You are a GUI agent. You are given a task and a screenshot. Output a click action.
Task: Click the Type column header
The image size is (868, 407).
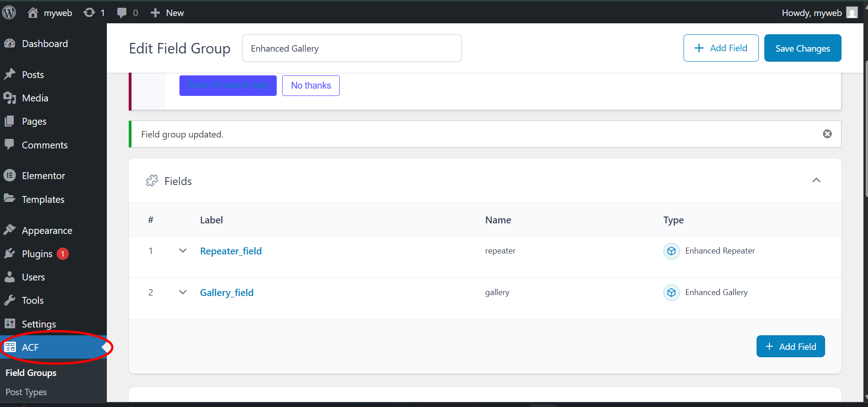tap(673, 220)
